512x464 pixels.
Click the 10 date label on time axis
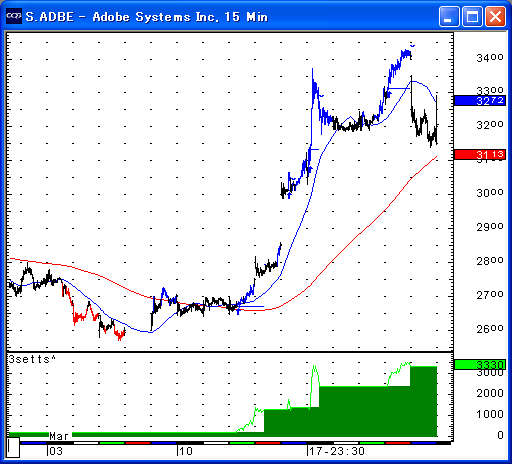click(x=186, y=451)
